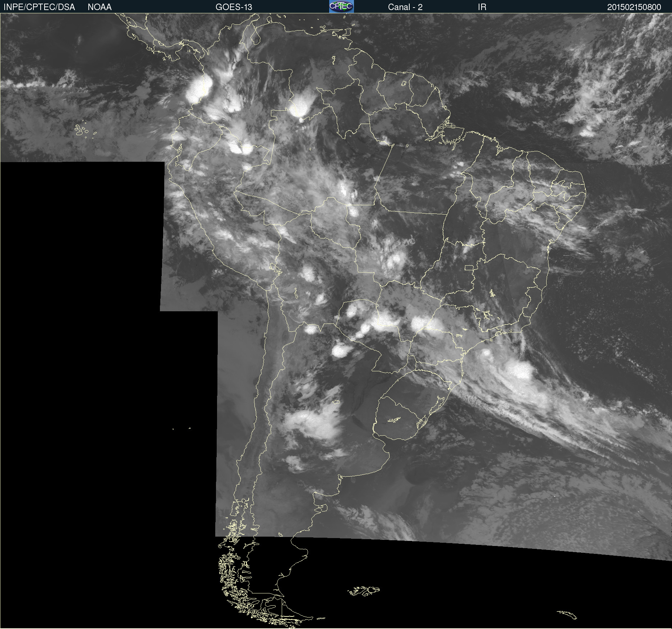The image size is (672, 629).
Task: Click the INPE/CPTEC/DSA header text
Action: [39, 7]
